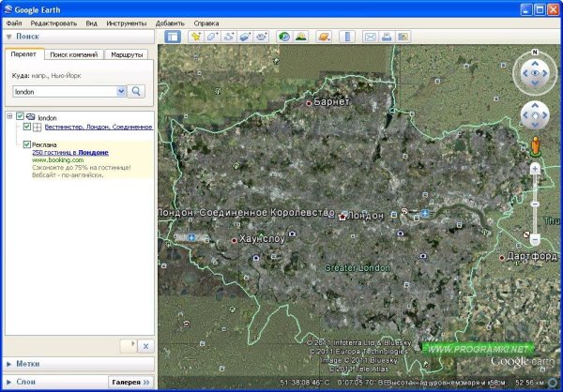Viewport: 563px width, 392px height.
Task: Pick up the Street View pegman
Action: (x=535, y=146)
